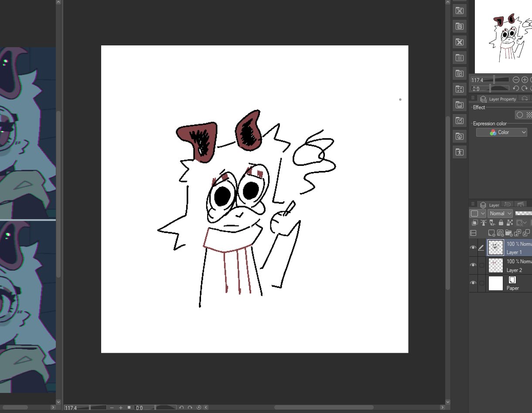Open the Normal blending mode dropdown
532x413 pixels.
pyautogui.click(x=500, y=213)
